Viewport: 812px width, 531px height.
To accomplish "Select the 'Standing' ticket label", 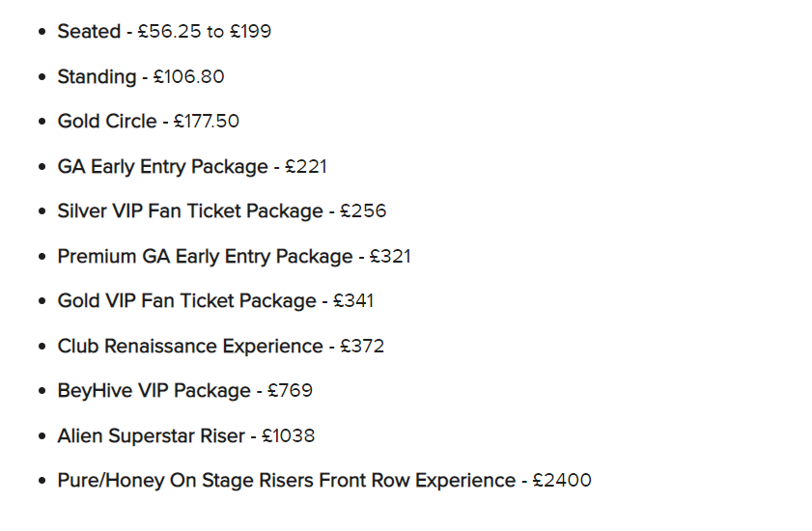I will tap(97, 77).
